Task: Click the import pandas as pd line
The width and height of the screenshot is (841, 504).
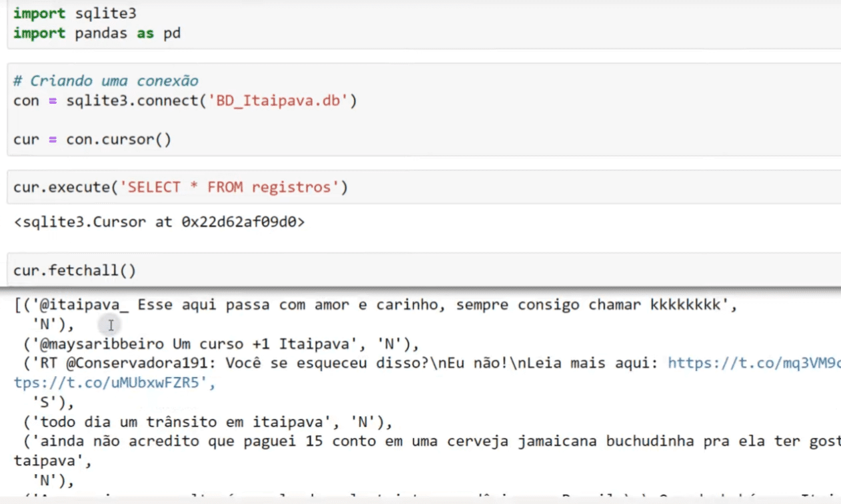Action: click(x=90, y=33)
